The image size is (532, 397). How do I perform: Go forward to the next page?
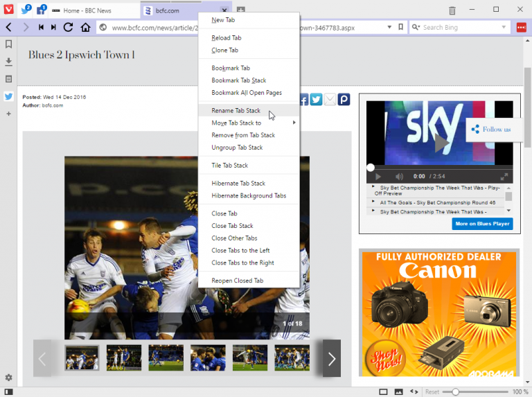point(26,27)
